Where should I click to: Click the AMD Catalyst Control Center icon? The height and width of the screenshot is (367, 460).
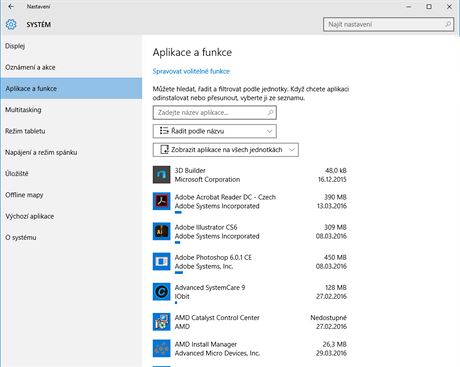[x=161, y=322]
